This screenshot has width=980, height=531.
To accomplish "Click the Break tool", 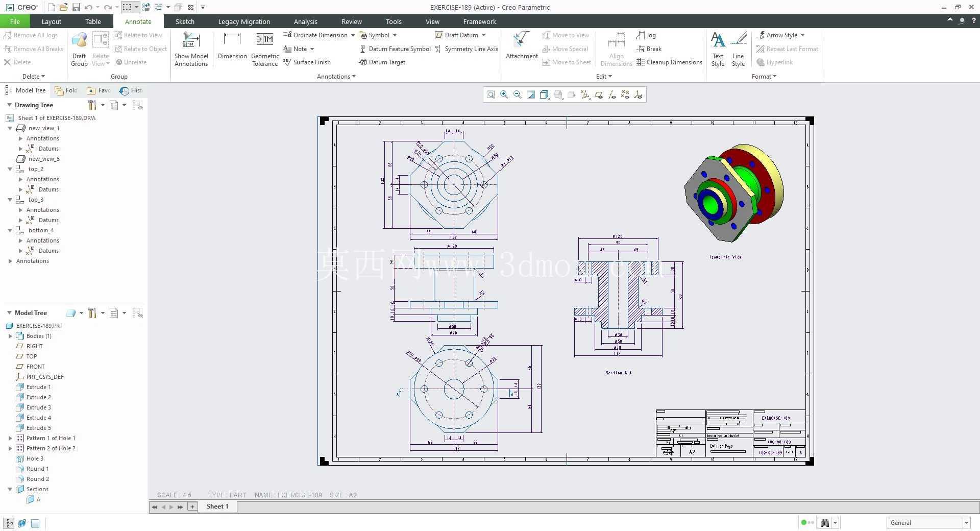I will 649,49.
